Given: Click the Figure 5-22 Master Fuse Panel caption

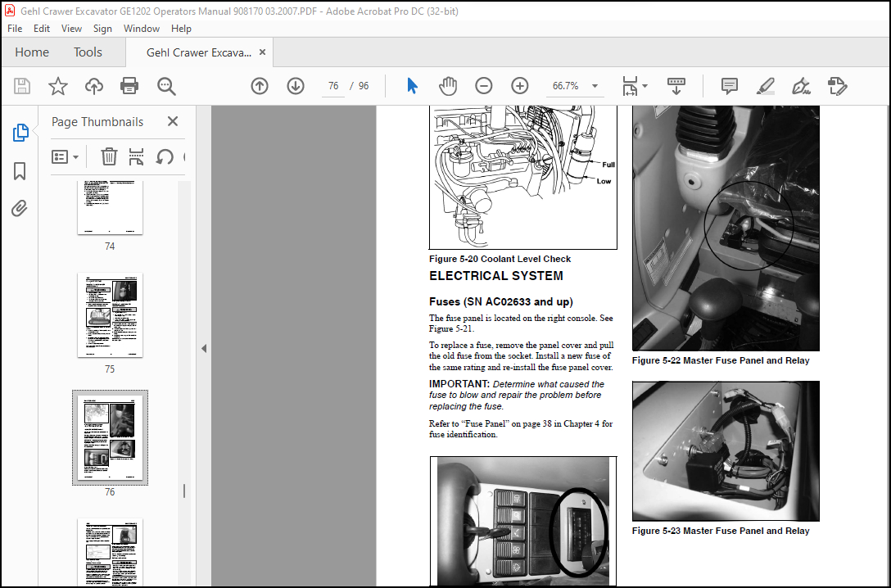Looking at the screenshot, I should (x=721, y=361).
